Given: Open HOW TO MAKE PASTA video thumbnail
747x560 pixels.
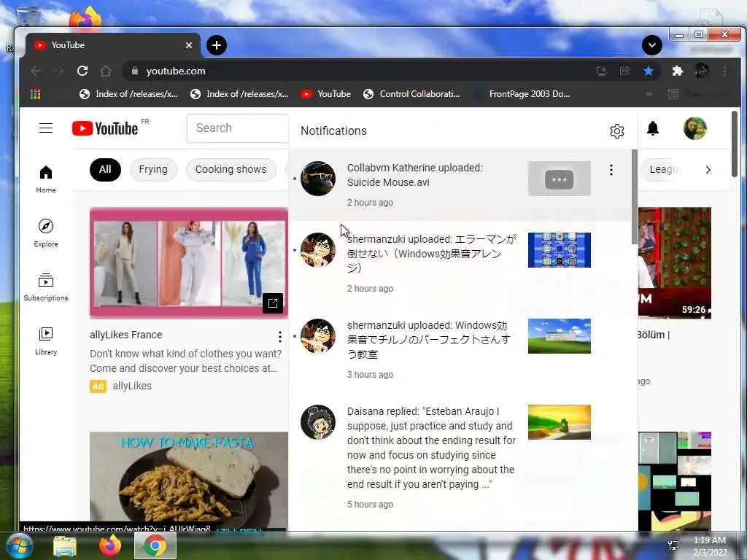Looking at the screenshot, I should coord(189,481).
